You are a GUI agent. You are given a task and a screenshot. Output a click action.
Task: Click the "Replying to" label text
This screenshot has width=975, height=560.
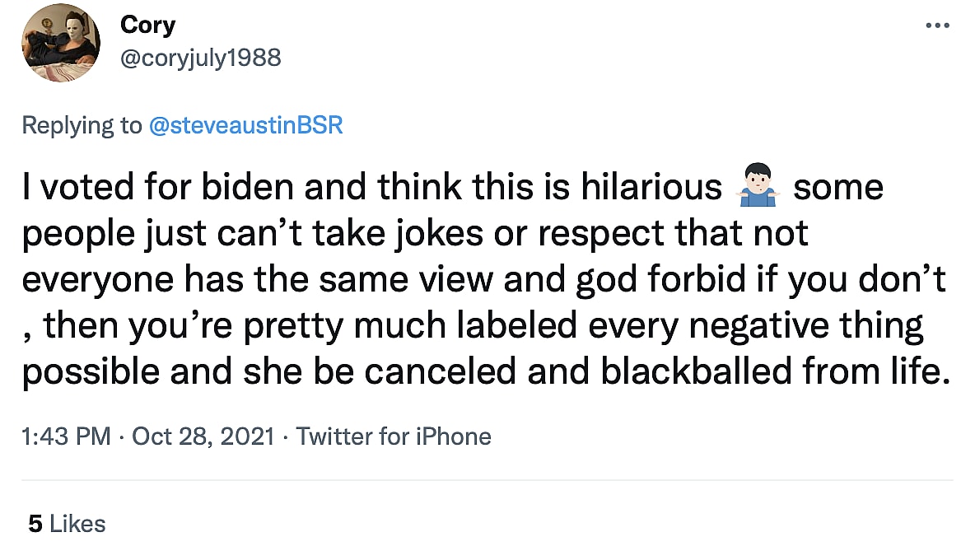tap(82, 125)
